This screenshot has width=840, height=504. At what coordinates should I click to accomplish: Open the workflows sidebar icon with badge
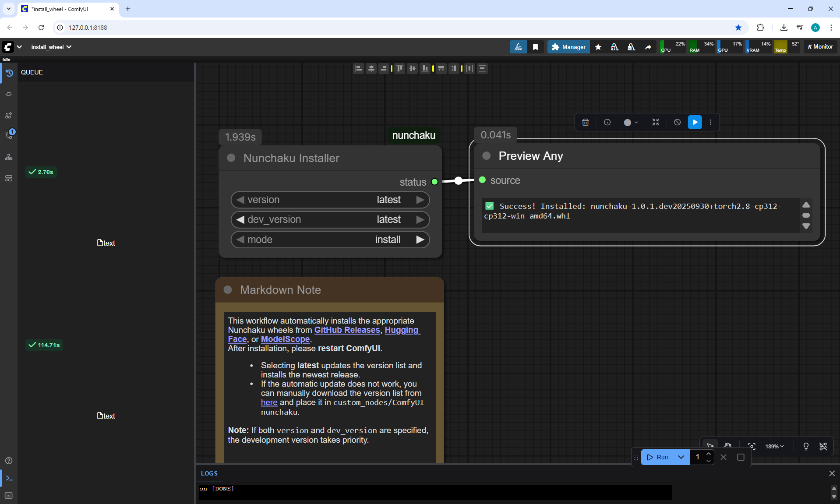9,135
